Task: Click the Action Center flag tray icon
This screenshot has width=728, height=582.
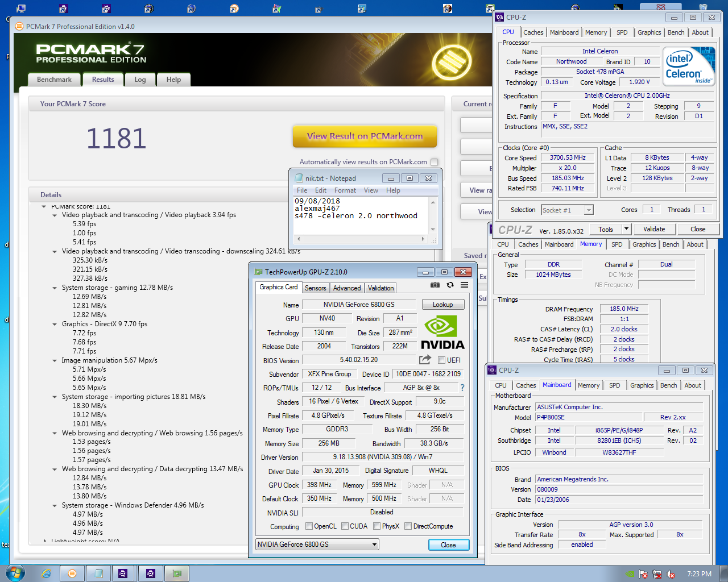Action: 643,574
